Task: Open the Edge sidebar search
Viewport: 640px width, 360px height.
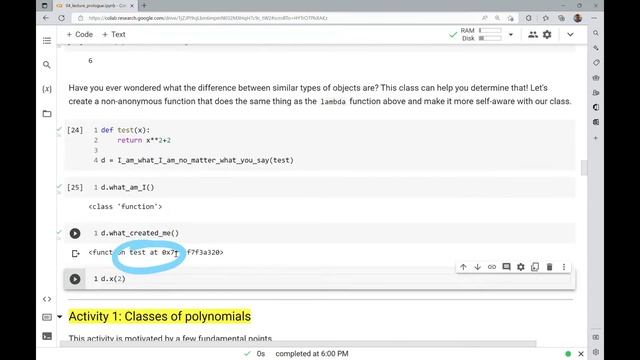Action: pos(596,33)
